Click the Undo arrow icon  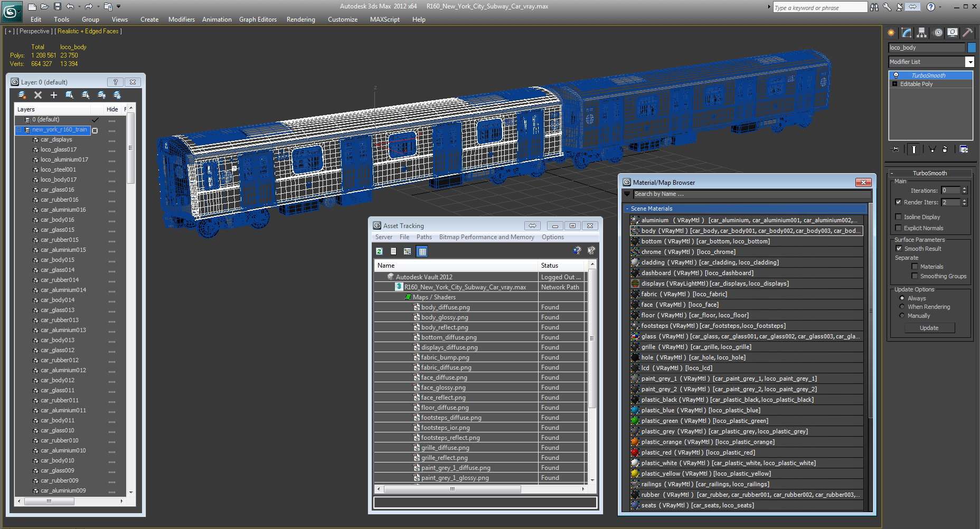click(70, 7)
